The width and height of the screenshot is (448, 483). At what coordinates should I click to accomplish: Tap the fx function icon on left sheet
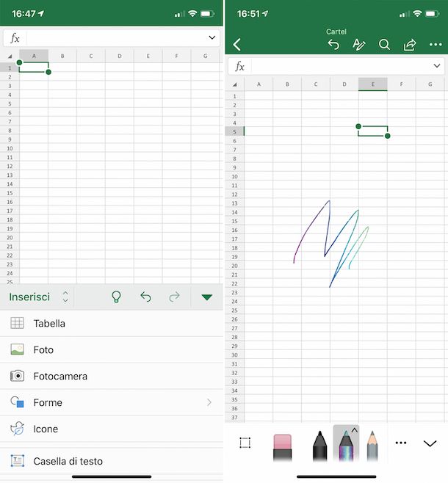coord(15,38)
